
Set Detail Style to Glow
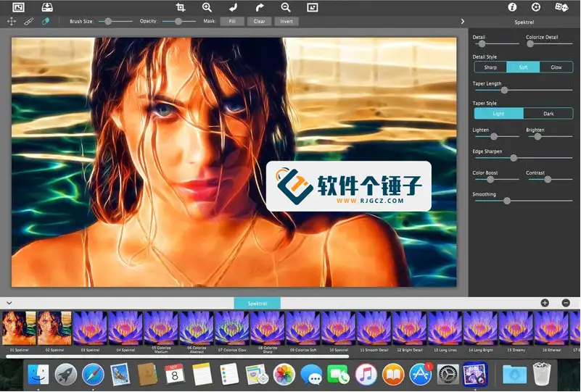(x=556, y=67)
